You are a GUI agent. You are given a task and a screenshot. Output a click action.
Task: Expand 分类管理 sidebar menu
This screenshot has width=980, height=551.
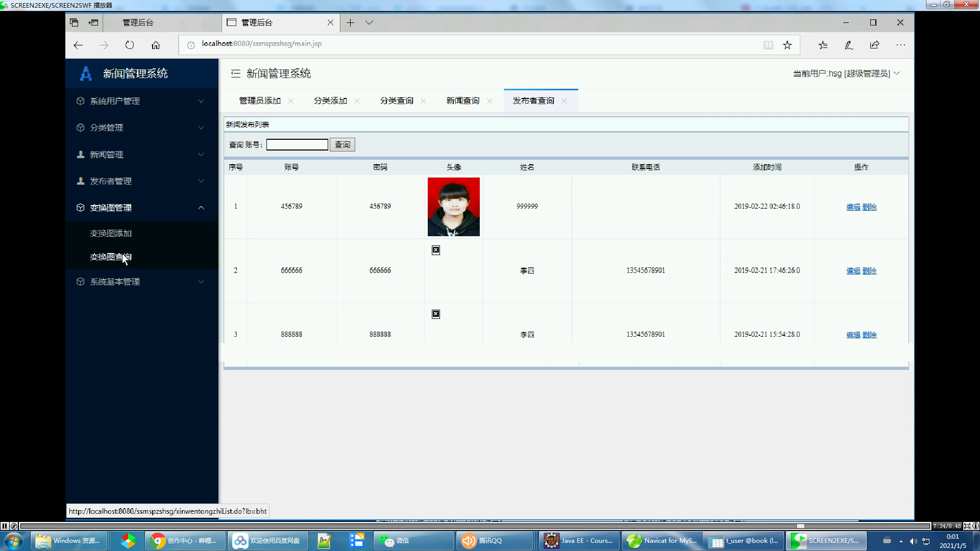point(142,128)
